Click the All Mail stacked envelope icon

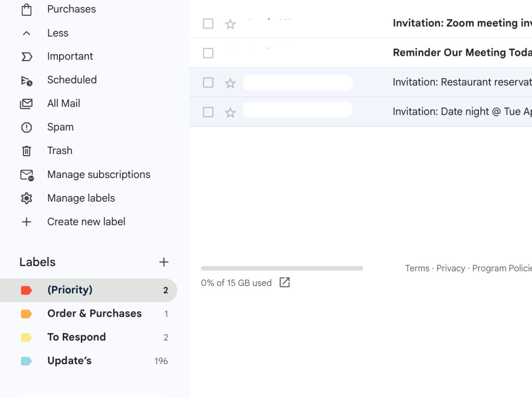27,104
